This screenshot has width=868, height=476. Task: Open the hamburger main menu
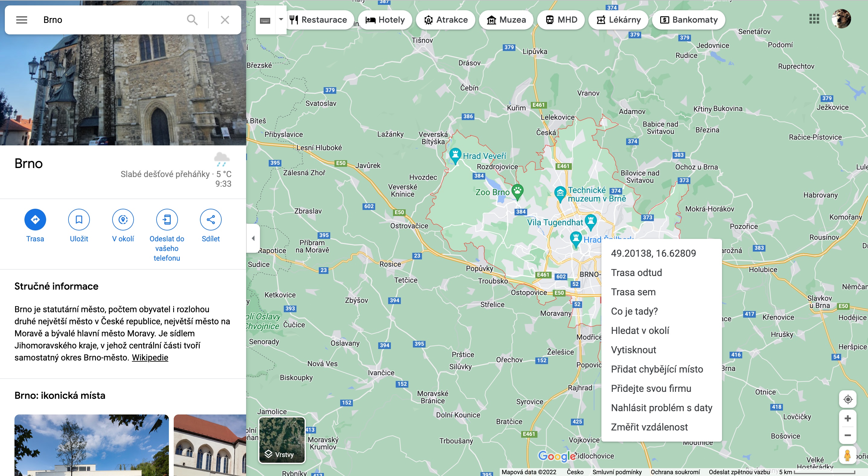tap(22, 20)
